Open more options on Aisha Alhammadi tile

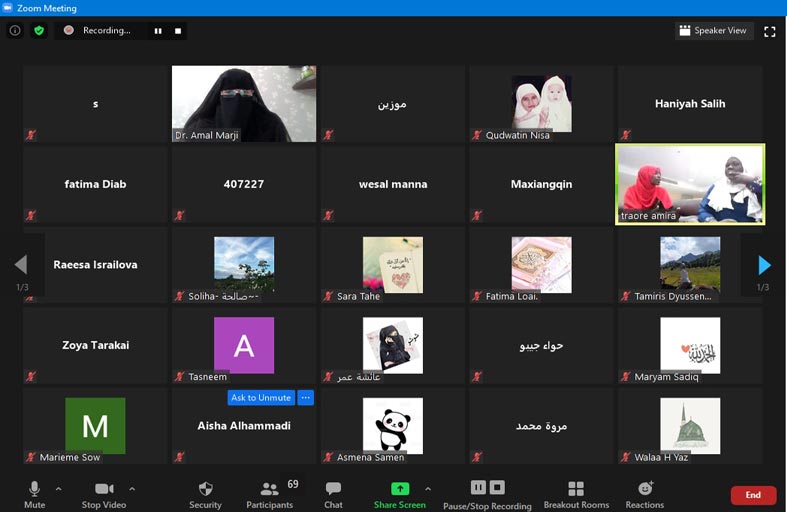pos(306,398)
